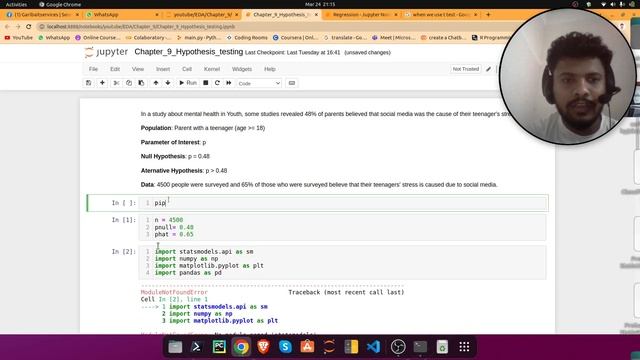Image resolution: width=640 pixels, height=360 pixels.
Task: Save notebook with the floppy disk icon
Action: 89,83
